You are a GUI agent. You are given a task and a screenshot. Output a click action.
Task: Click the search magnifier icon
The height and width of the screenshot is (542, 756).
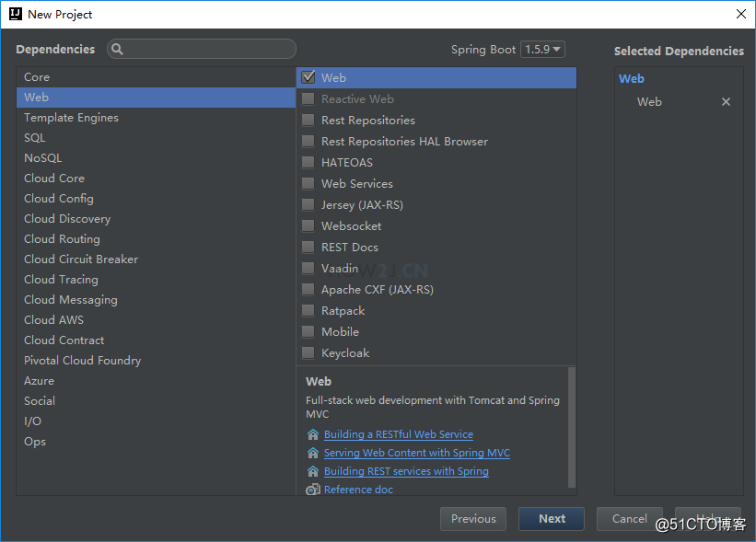(x=117, y=49)
